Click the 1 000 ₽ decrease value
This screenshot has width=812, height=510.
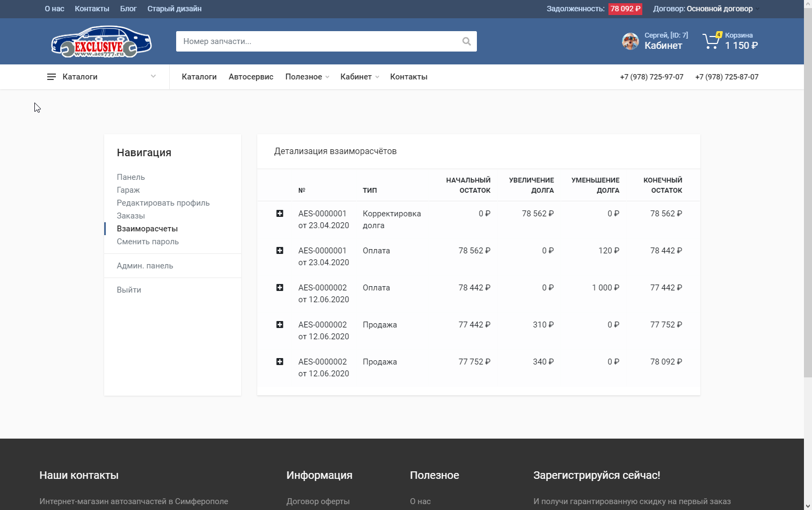click(606, 288)
